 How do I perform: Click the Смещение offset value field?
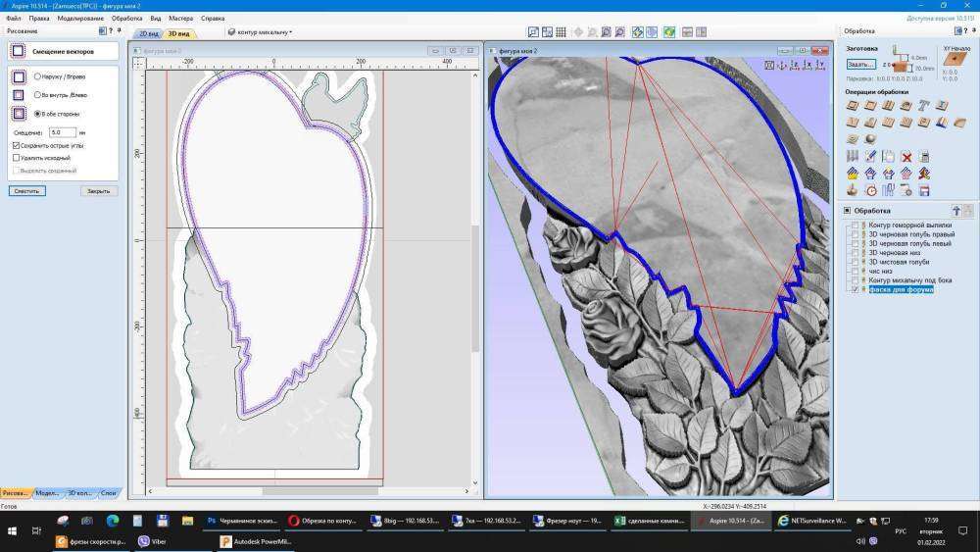pyautogui.click(x=62, y=131)
